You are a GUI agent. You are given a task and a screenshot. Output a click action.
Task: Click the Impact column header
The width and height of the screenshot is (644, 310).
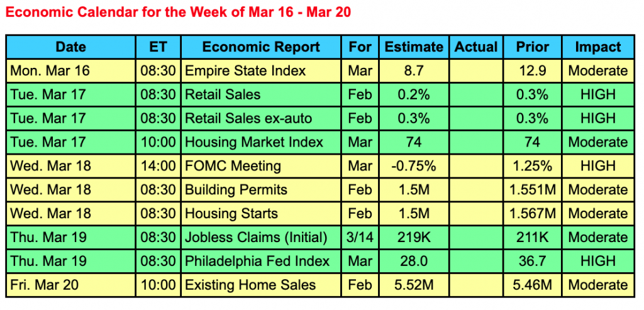click(x=597, y=47)
